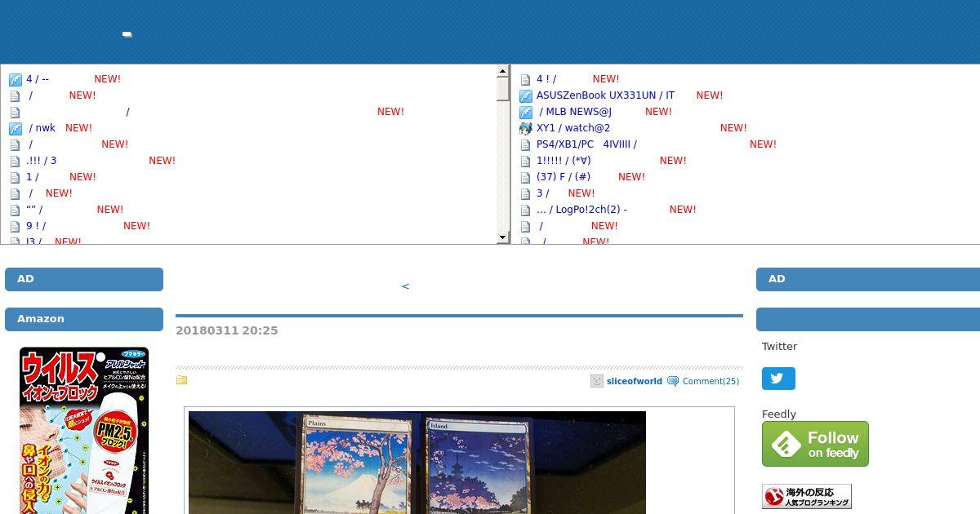This screenshot has width=980, height=514.
Task: Open the "9 ! /" link
Action: (36, 226)
